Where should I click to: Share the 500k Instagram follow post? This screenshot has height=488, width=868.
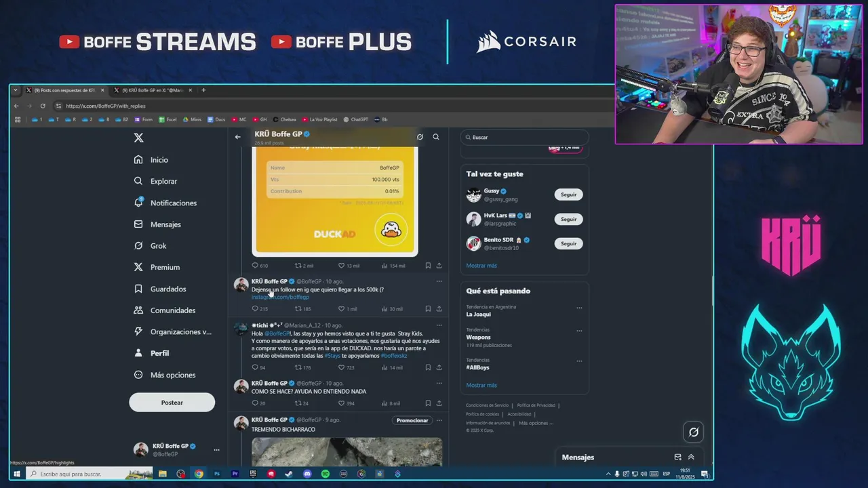[439, 309]
